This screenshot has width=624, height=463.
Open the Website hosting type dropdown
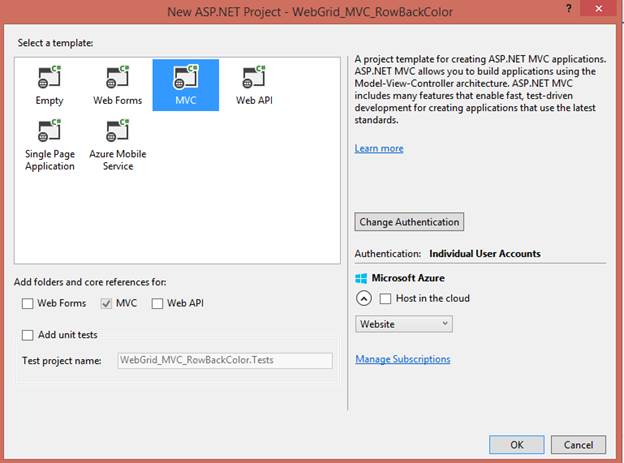pos(404,324)
